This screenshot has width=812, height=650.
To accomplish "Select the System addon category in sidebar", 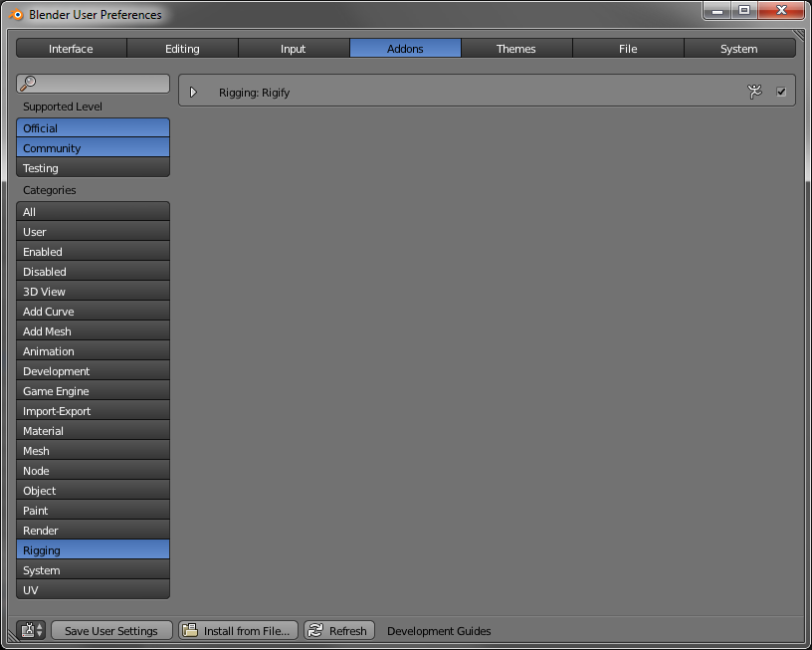I will 94,570.
